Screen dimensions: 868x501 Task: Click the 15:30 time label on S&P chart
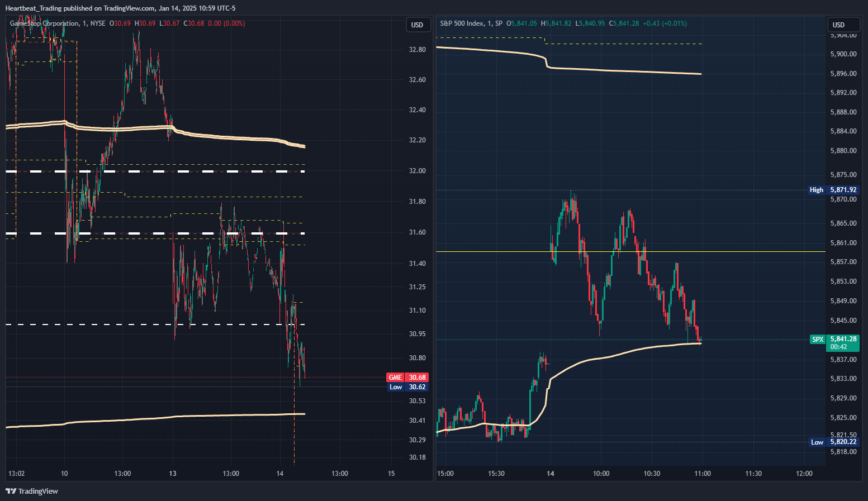(x=496, y=474)
